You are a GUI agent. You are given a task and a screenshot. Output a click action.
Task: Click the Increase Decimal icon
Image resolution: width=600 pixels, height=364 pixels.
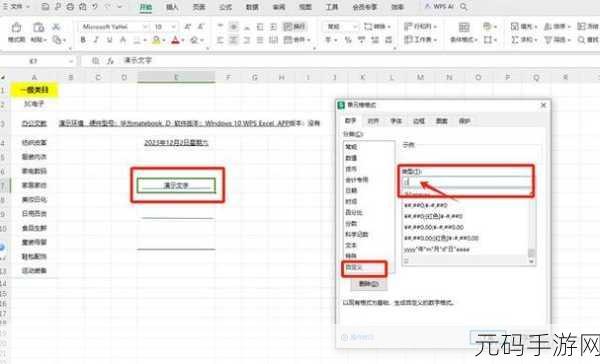375,39
